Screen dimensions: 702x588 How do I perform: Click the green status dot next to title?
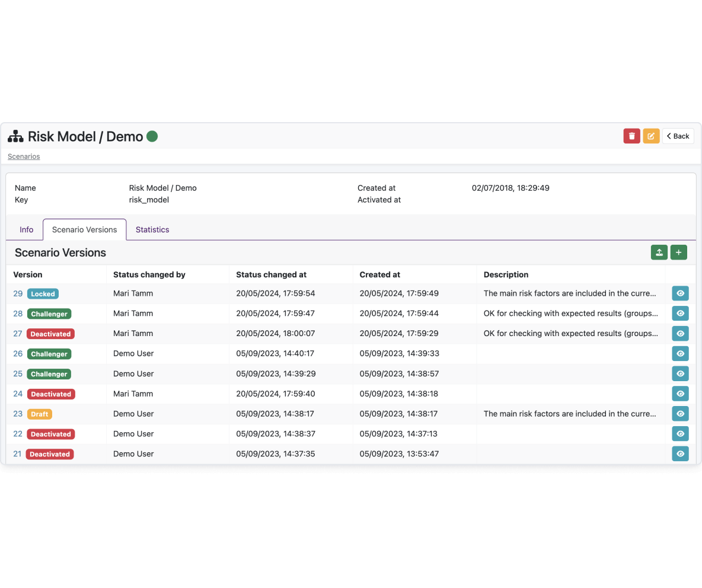pos(152,136)
